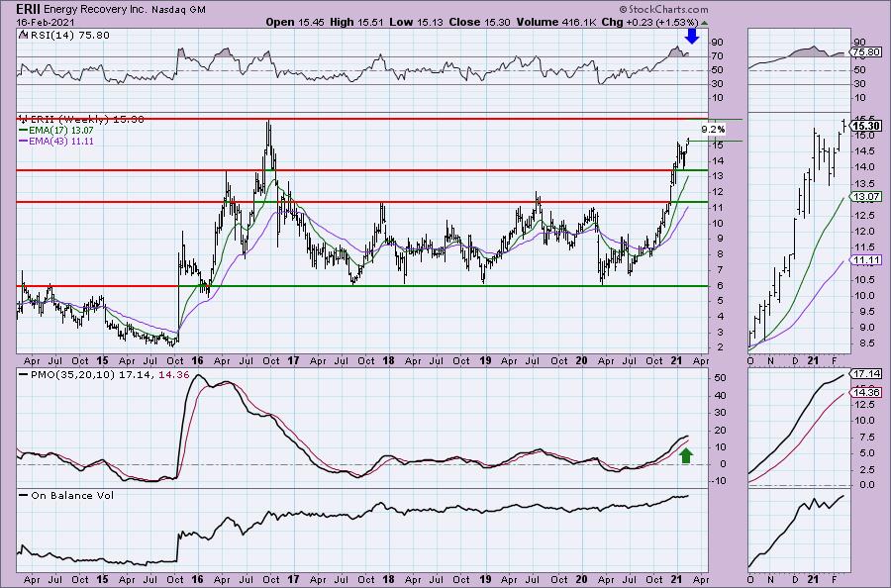This screenshot has width=891, height=588.
Task: Click the 11.11 EMA value tag
Action: tap(866, 259)
